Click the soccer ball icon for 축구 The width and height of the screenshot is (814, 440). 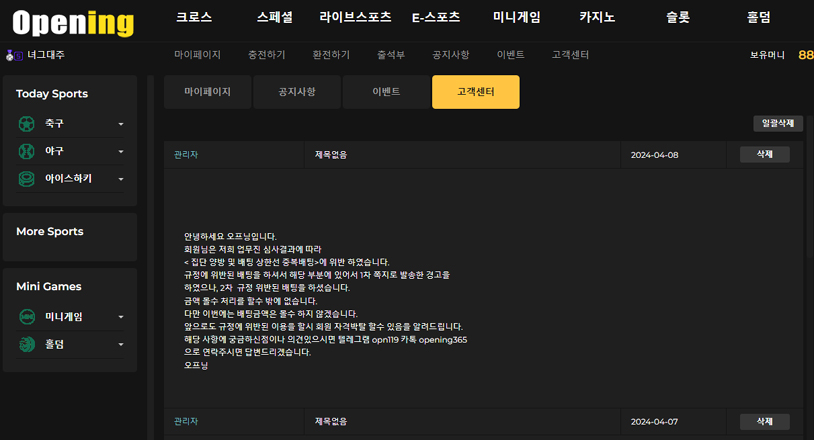click(27, 124)
